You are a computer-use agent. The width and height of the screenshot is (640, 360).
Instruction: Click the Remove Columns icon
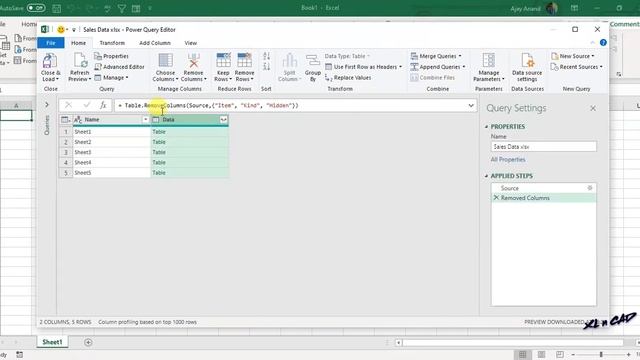point(193,61)
